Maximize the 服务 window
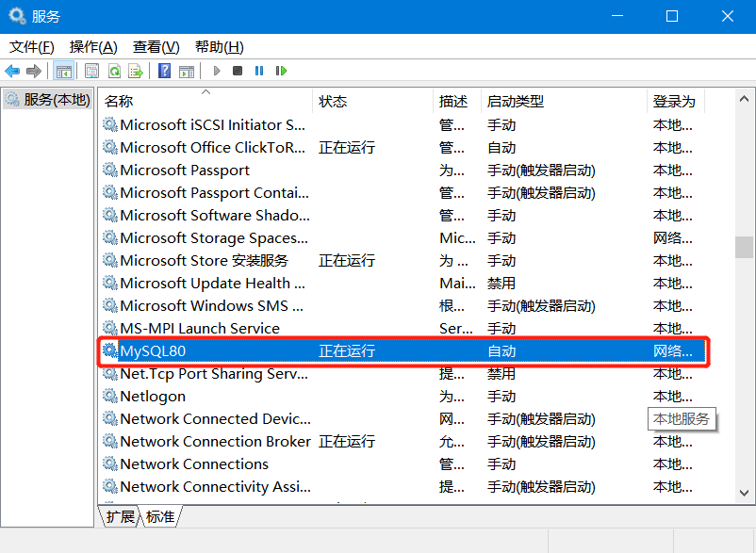Image resolution: width=756 pixels, height=553 pixels. click(672, 16)
